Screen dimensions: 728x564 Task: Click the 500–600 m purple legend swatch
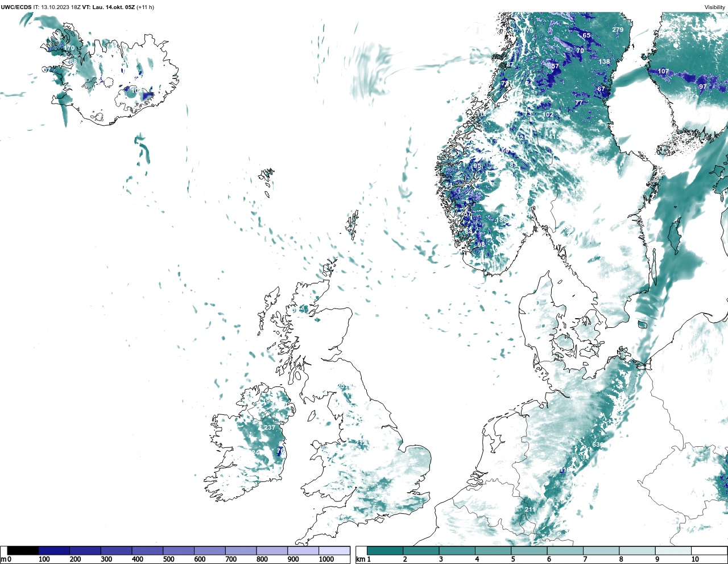click(179, 550)
